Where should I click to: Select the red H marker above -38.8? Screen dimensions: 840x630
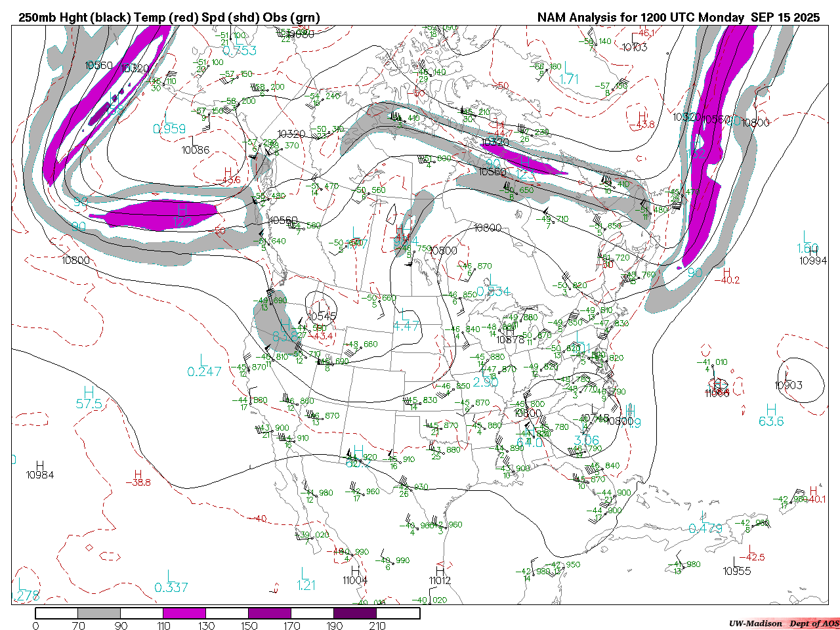tap(138, 473)
